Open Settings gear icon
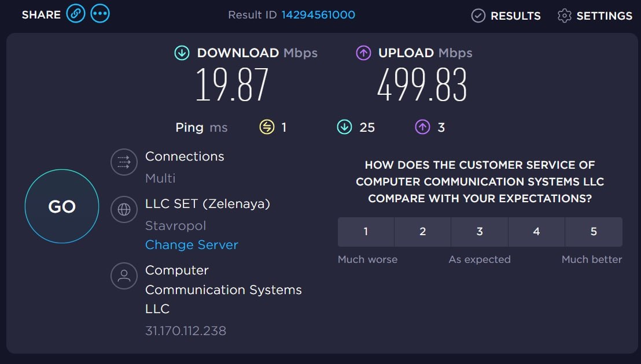Image resolution: width=641 pixels, height=364 pixels. [x=564, y=16]
